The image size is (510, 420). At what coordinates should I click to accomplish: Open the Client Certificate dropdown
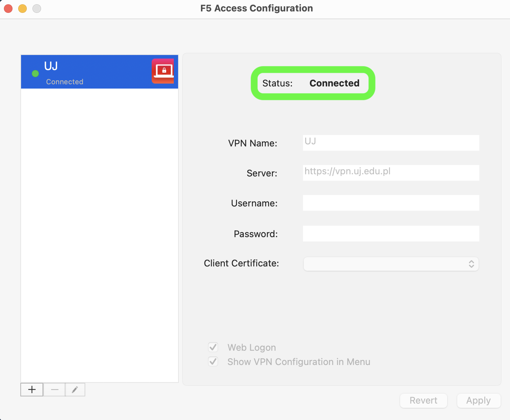point(391,264)
